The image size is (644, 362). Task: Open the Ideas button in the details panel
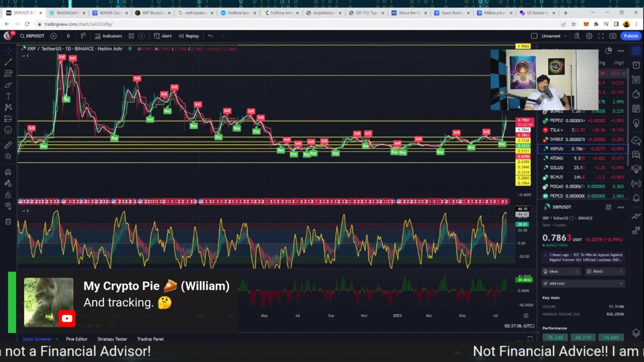click(x=561, y=271)
